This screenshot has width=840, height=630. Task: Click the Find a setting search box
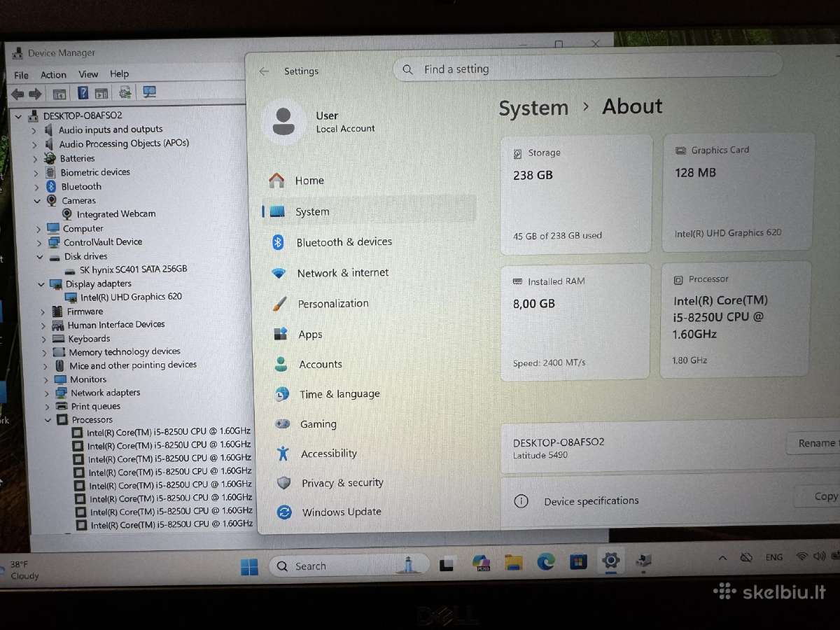[588, 69]
